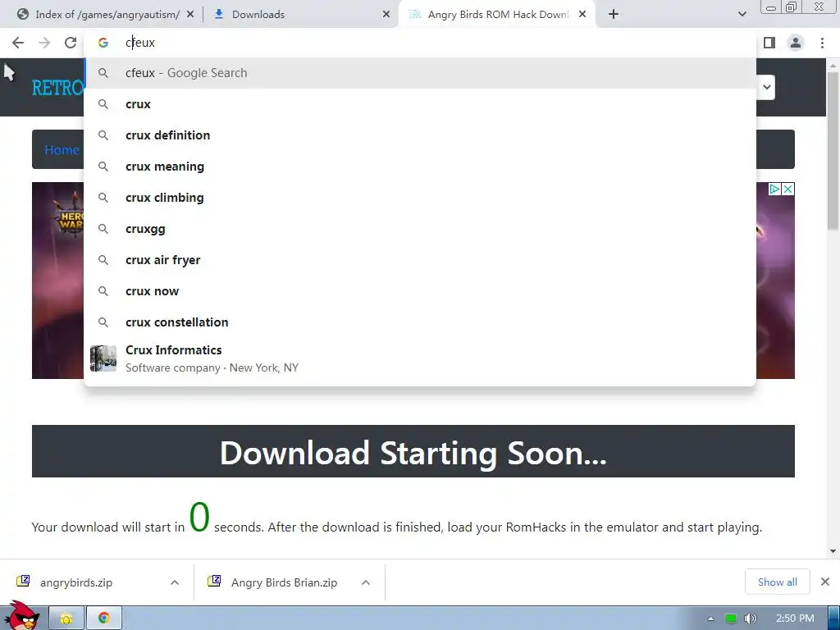Select the 'cruxgg' suggestion
The height and width of the screenshot is (630, 840).
420,229
